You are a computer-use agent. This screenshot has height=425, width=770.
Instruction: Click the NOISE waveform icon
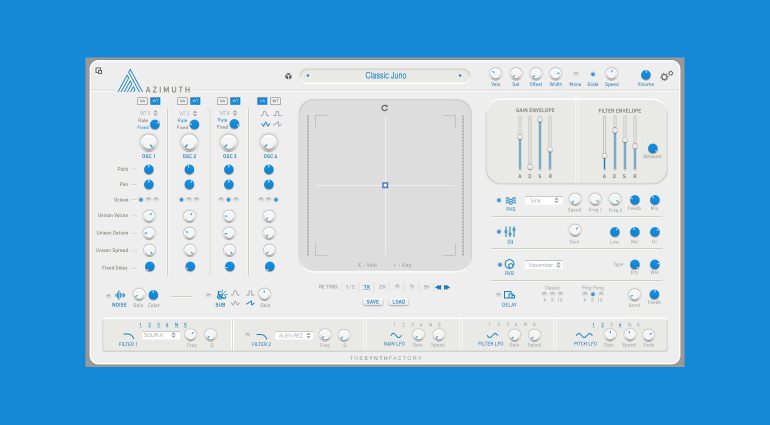(x=119, y=295)
